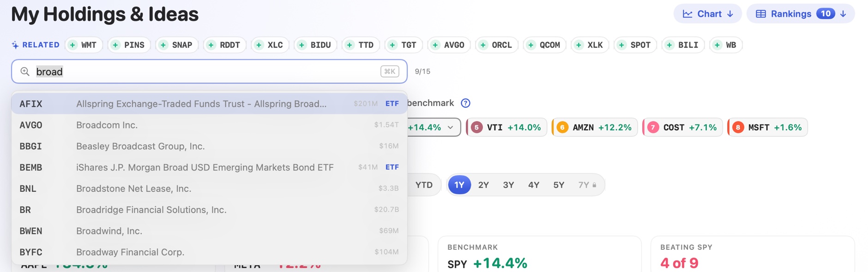Add WB related ticker chip
Viewport: 868px width, 272px height.
[726, 45]
